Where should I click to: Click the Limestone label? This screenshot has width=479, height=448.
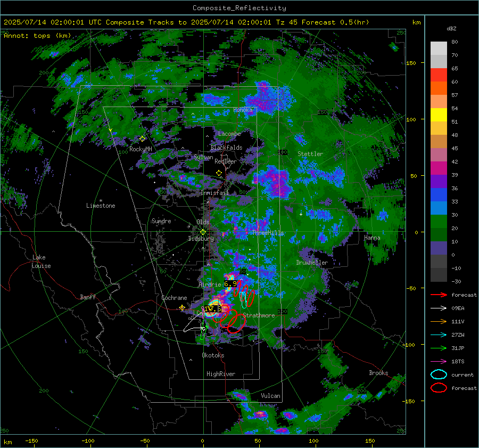coord(101,206)
